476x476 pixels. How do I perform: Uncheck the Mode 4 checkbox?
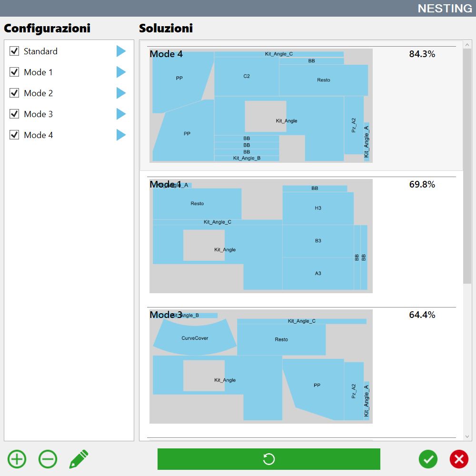pos(14,135)
